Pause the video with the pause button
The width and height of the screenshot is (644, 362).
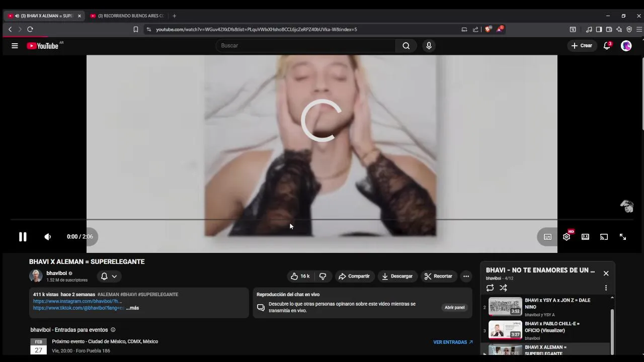pos(23,237)
